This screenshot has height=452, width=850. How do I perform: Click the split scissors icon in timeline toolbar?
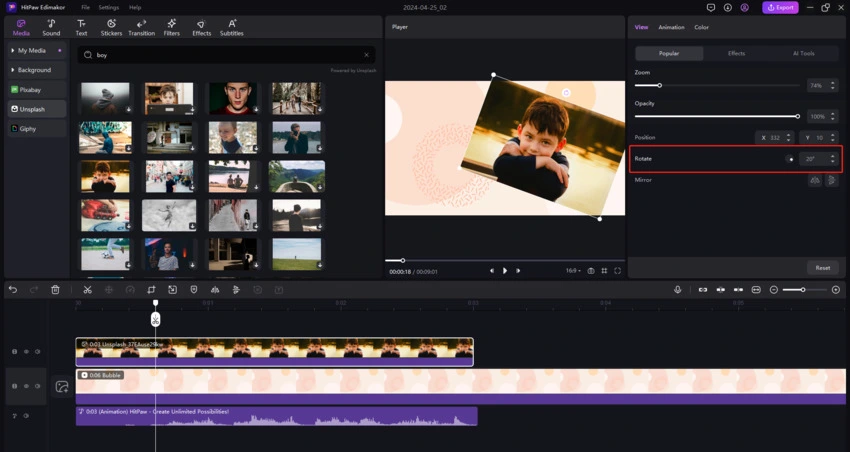[88, 290]
